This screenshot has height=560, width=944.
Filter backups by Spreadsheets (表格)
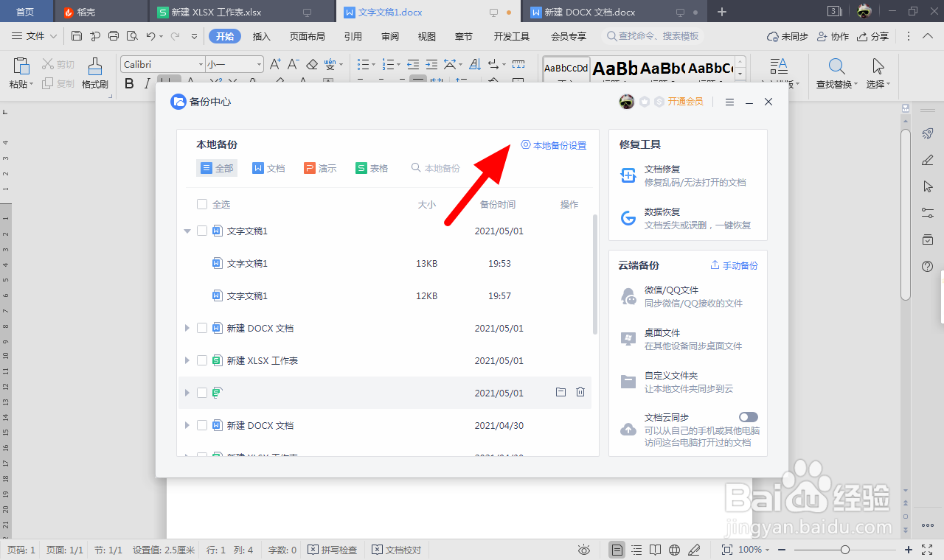[372, 168]
